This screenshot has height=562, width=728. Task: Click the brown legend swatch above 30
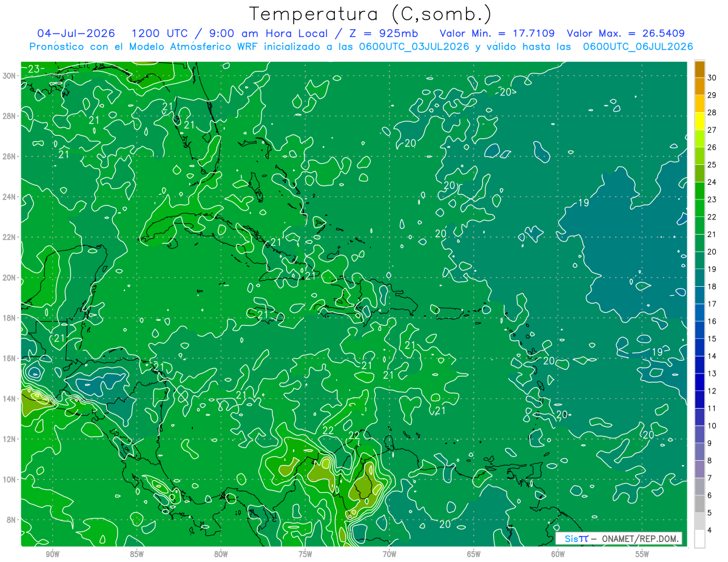699,69
